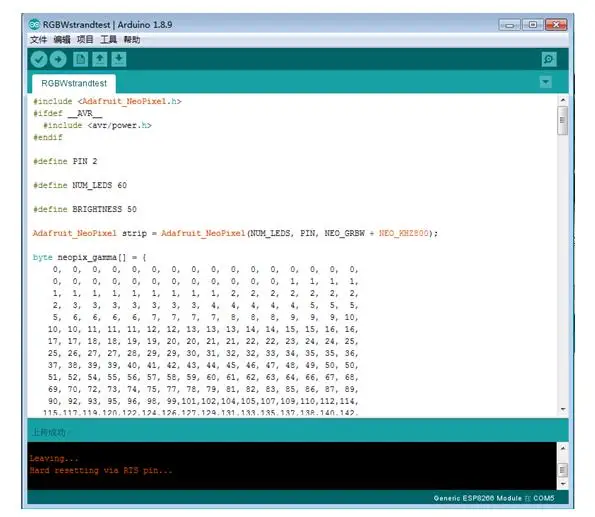The height and width of the screenshot is (517, 595).
Task: Click the Upload arrow button
Action: [58, 59]
